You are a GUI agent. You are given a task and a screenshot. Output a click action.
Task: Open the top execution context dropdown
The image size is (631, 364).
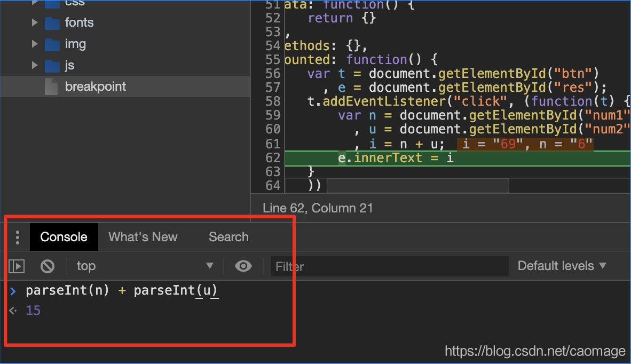[x=145, y=266]
